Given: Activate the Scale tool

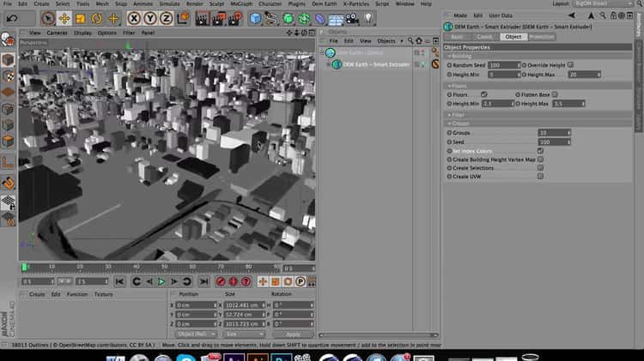Looking at the screenshot, I should (x=81, y=19).
